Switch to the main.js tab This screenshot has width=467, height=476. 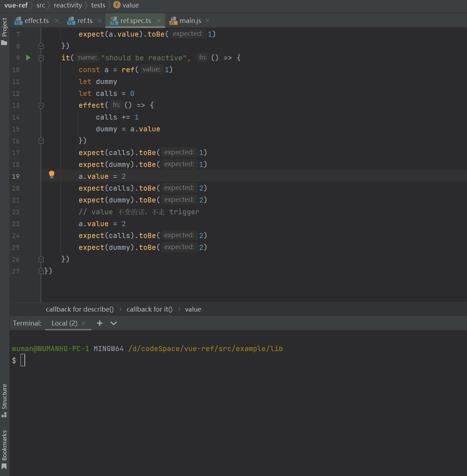coord(190,21)
